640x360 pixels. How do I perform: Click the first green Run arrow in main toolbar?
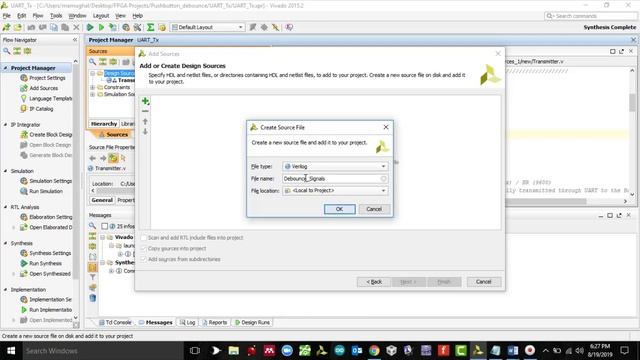[x=90, y=27]
